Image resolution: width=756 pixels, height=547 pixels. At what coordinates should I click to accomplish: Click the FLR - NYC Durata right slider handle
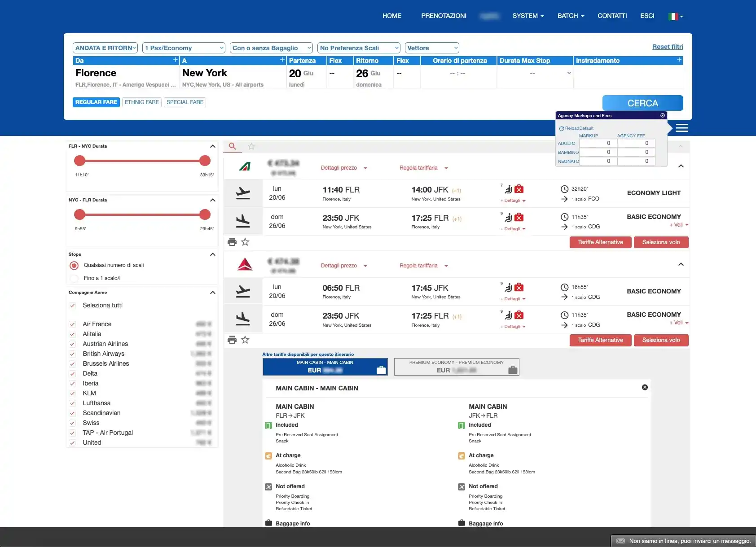click(205, 161)
